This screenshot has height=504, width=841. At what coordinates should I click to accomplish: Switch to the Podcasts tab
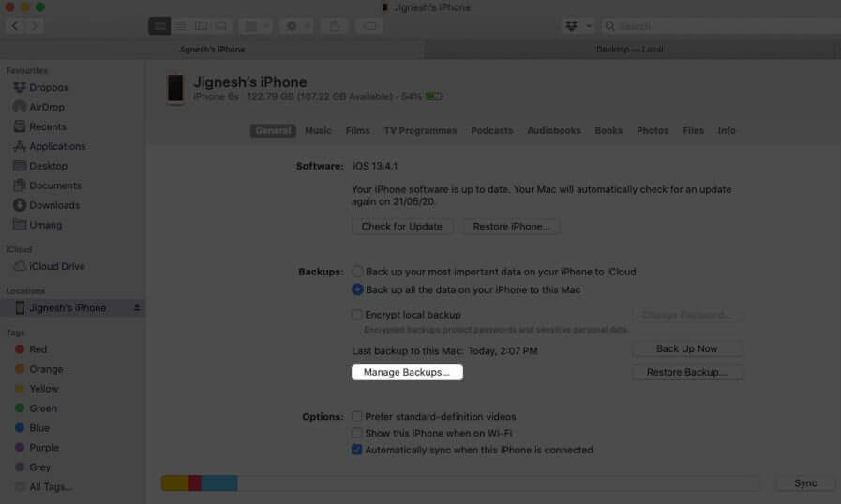point(492,131)
